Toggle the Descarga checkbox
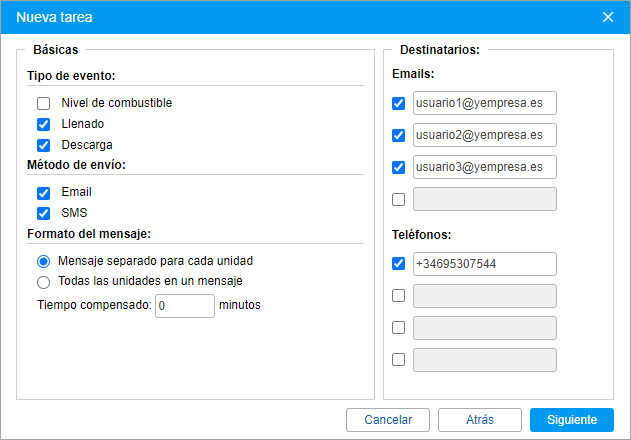 pyautogui.click(x=43, y=145)
